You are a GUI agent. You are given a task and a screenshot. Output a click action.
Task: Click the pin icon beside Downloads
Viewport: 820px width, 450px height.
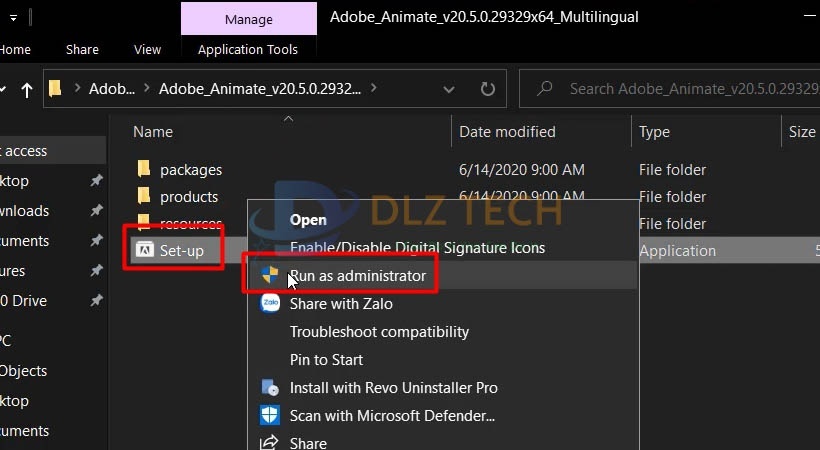click(x=96, y=210)
